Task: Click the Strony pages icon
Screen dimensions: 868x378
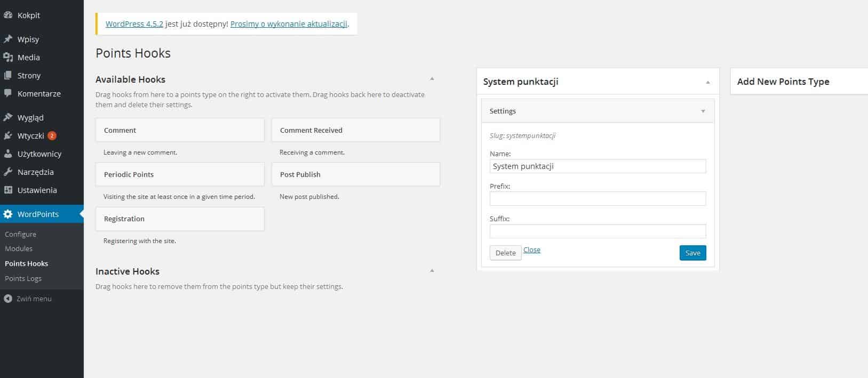Action: tap(8, 76)
